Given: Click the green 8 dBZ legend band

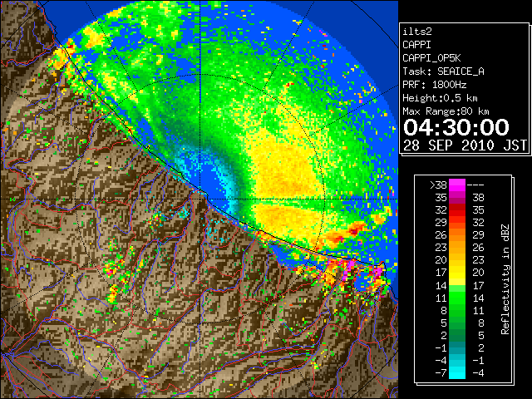Looking at the screenshot, I should (x=457, y=310).
